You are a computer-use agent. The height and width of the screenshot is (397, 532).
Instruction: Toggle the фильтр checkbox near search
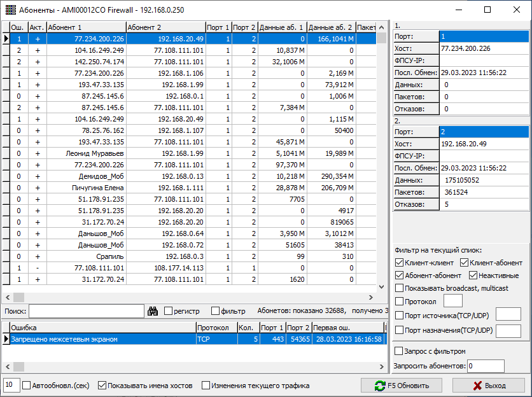[x=216, y=311]
